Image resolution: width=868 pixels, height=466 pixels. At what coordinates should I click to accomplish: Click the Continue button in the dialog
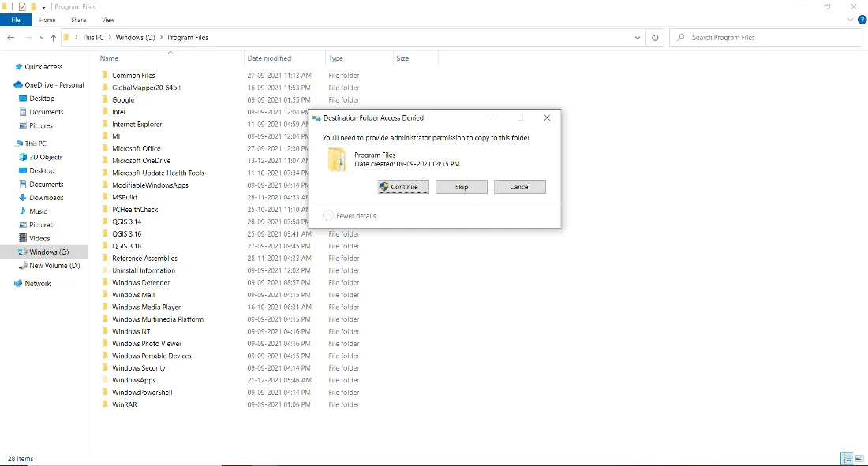point(403,187)
